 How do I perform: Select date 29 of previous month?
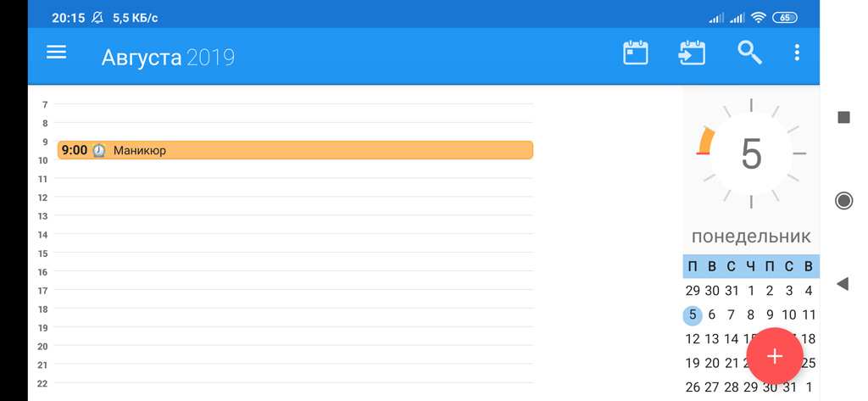coord(693,291)
